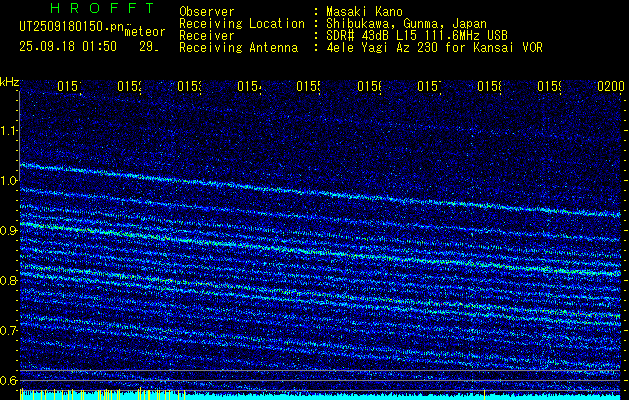Click the 0.9 kHz frequency tick

[9, 231]
